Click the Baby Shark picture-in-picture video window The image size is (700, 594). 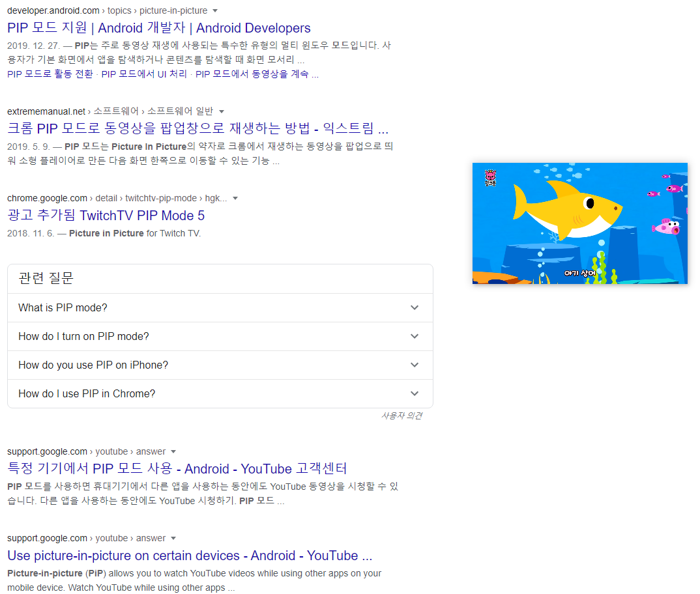pos(580,223)
